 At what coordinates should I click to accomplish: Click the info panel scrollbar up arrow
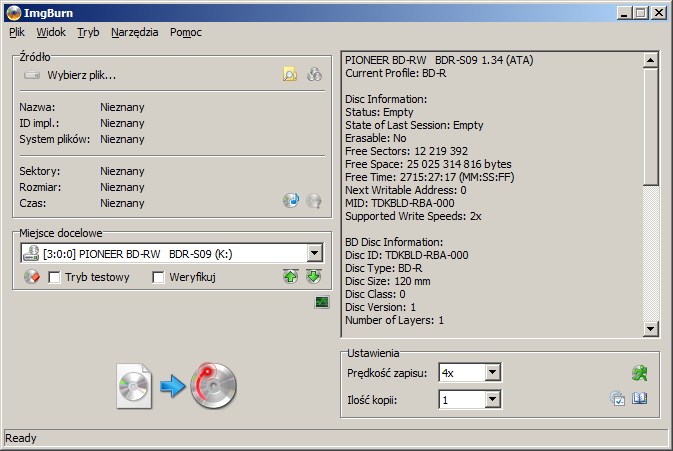pyautogui.click(x=651, y=60)
